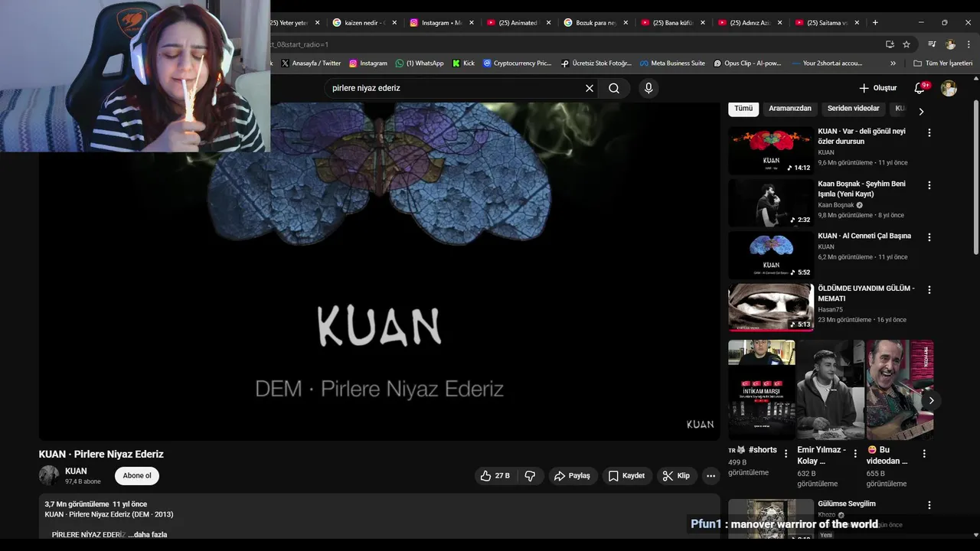Clear the YouTube search box text
Viewport: 980px width, 551px height.
click(590, 88)
